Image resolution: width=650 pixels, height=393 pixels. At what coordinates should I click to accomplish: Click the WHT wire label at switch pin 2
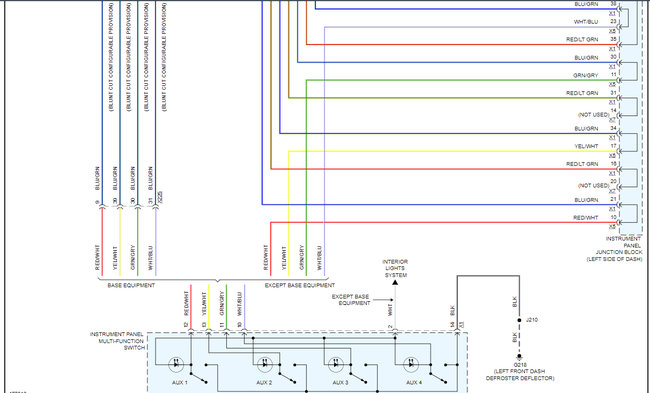pos(390,309)
